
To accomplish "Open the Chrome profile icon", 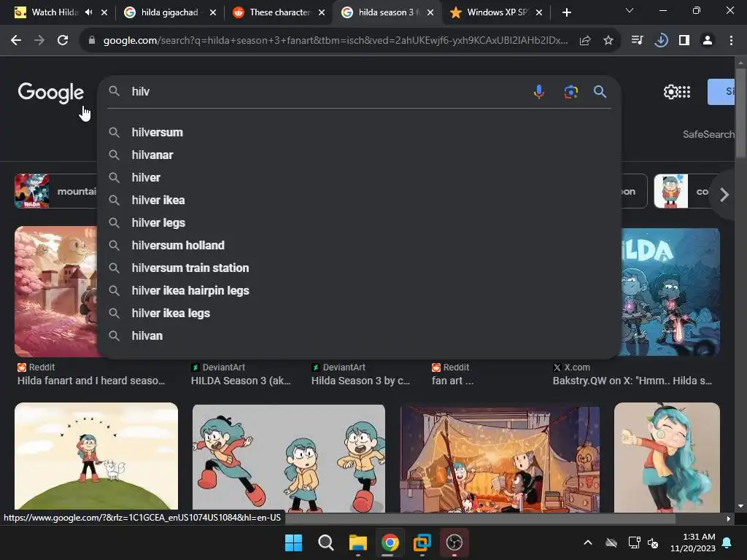I will [x=708, y=41].
